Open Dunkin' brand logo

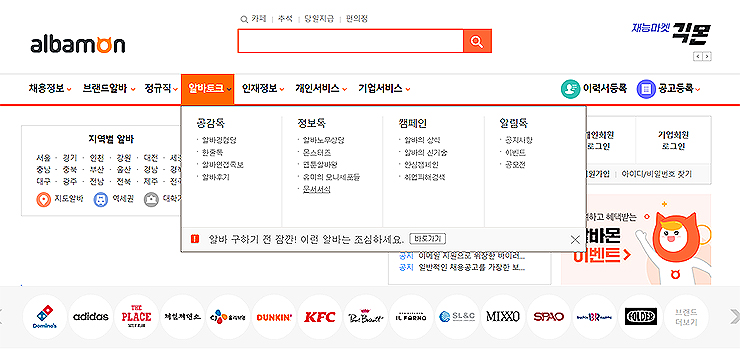tap(274, 317)
